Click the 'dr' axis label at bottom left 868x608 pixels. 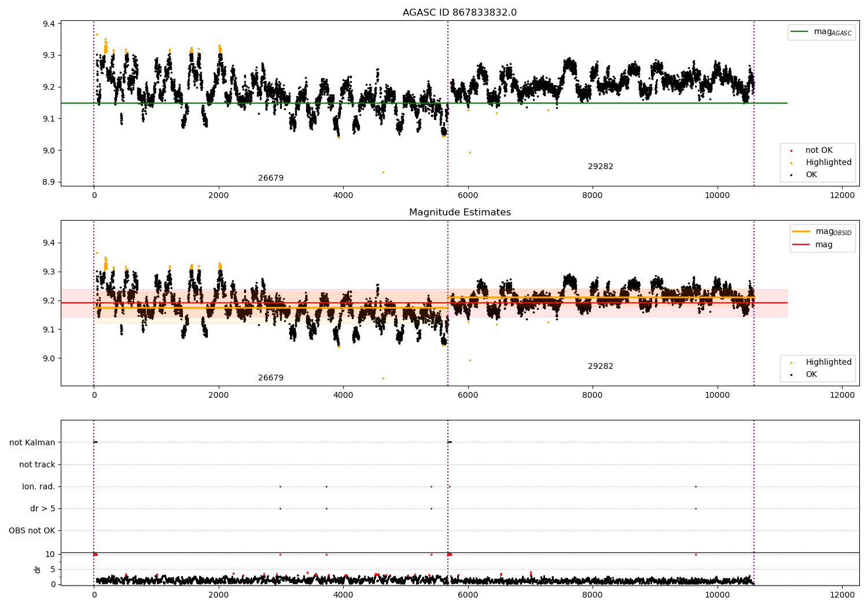38,569
